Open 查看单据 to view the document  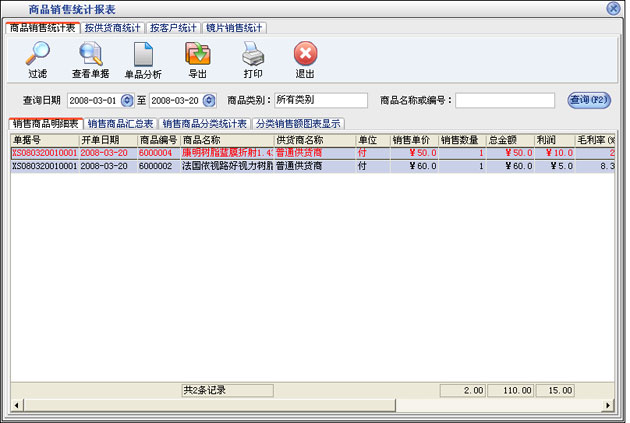coord(90,55)
